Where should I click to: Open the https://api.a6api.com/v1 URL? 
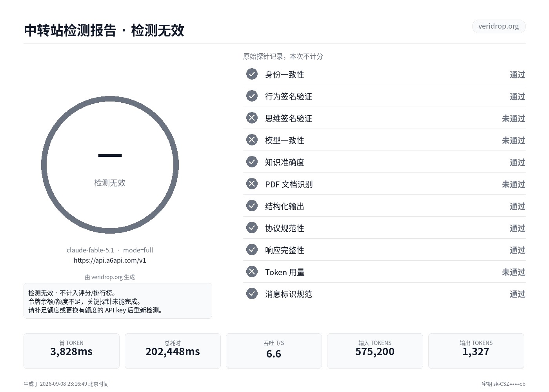[x=110, y=260]
